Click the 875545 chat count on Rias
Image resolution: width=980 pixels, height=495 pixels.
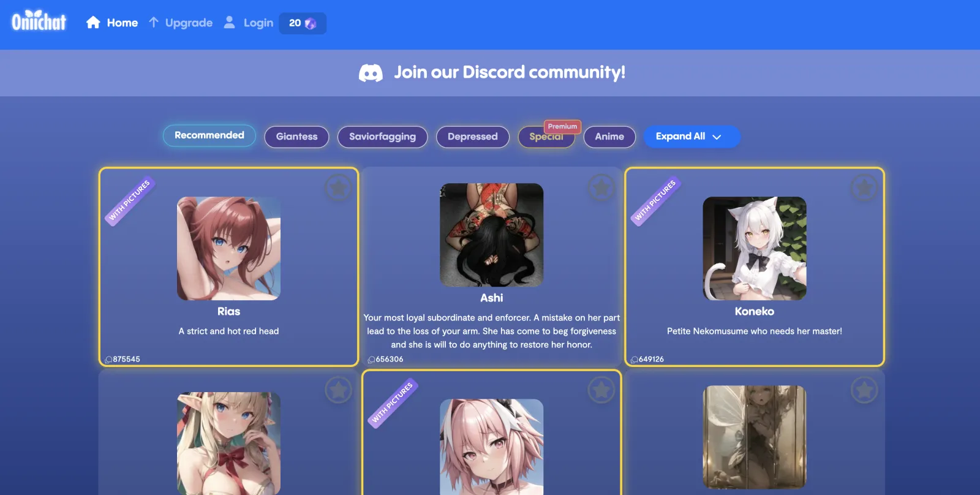123,359
